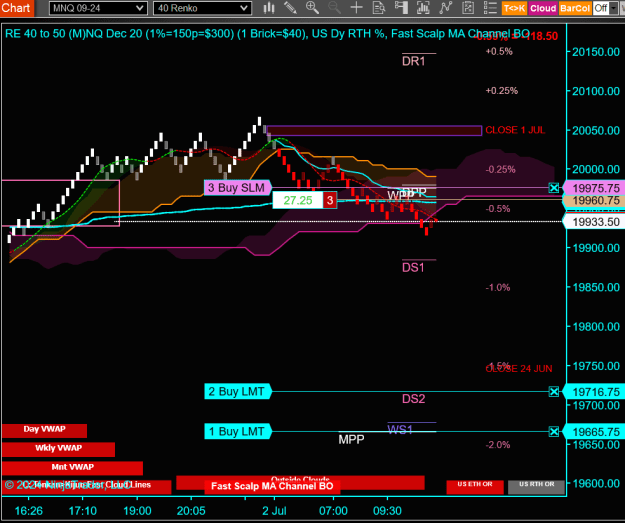Click the MPP pivot label

(351, 439)
